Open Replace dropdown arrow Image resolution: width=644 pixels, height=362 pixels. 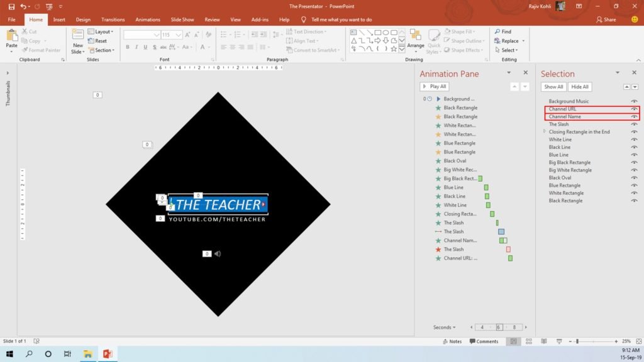click(x=523, y=41)
